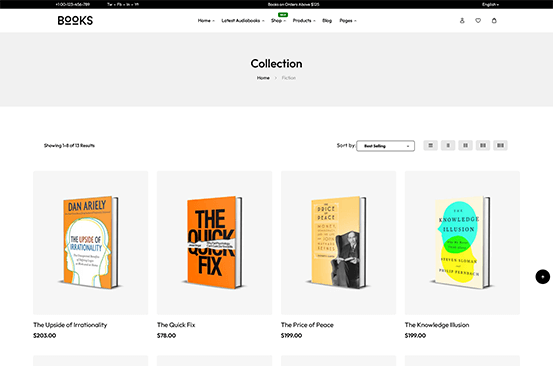Open the English language dropdown

[x=490, y=5]
